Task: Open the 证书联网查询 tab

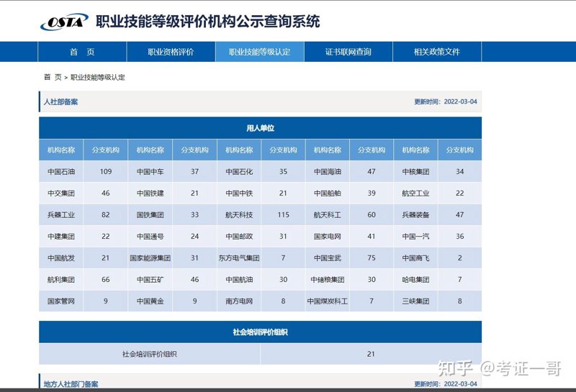Action: pos(348,52)
